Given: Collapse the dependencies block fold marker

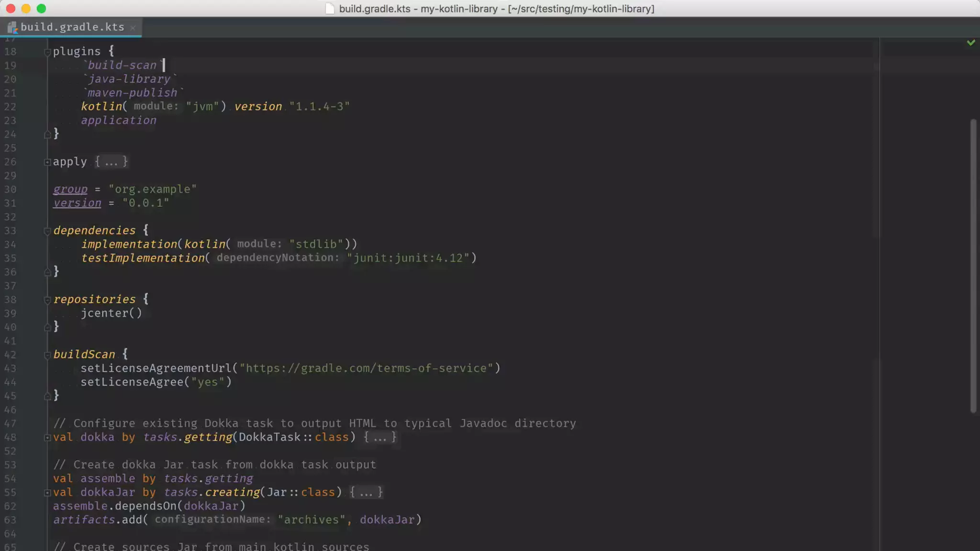Looking at the screenshot, I should 47,231.
